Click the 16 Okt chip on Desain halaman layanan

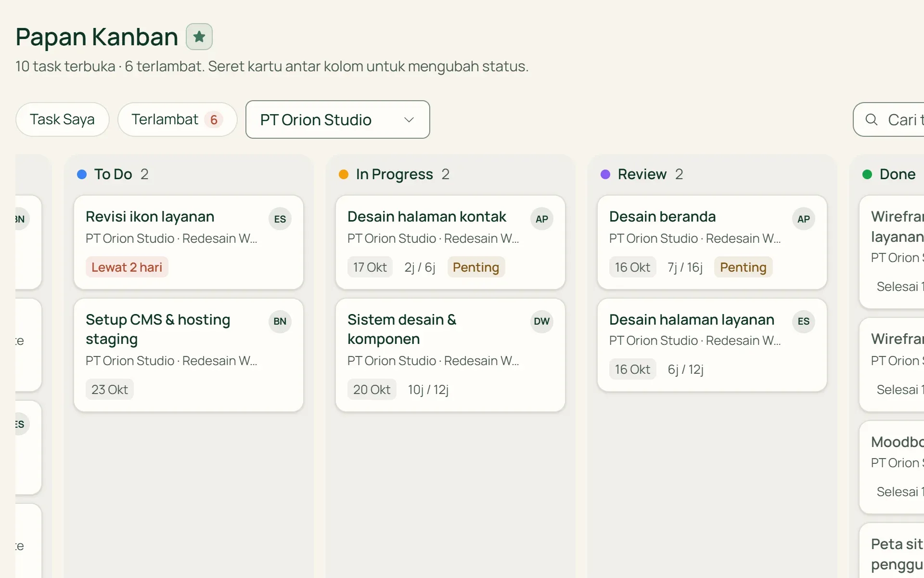click(x=632, y=369)
